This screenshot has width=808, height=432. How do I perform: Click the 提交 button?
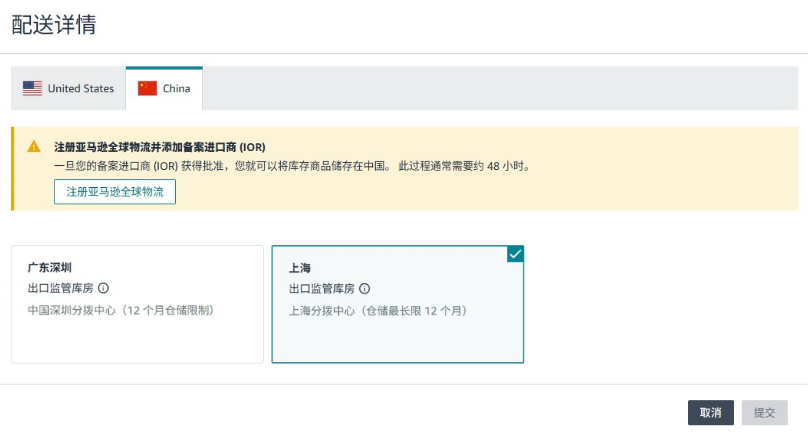(x=765, y=412)
